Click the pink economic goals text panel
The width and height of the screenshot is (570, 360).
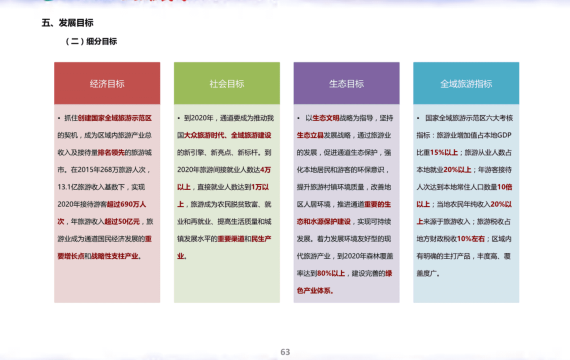pos(107,204)
